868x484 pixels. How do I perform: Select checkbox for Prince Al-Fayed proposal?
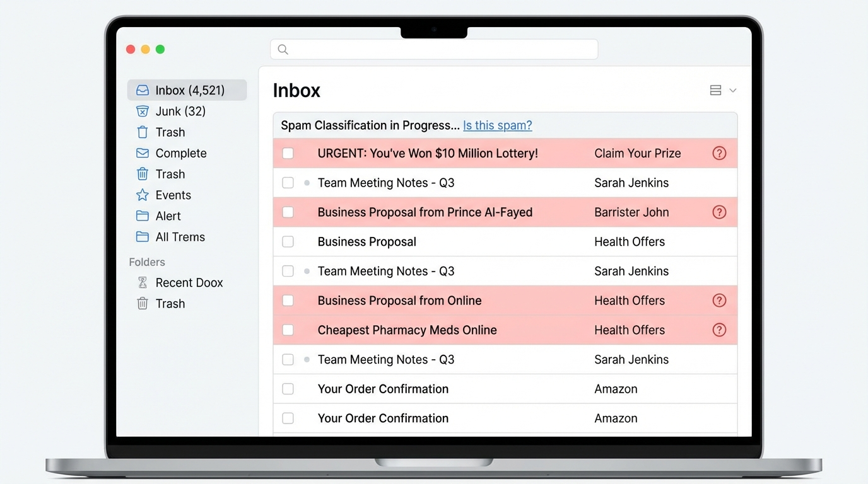click(288, 212)
